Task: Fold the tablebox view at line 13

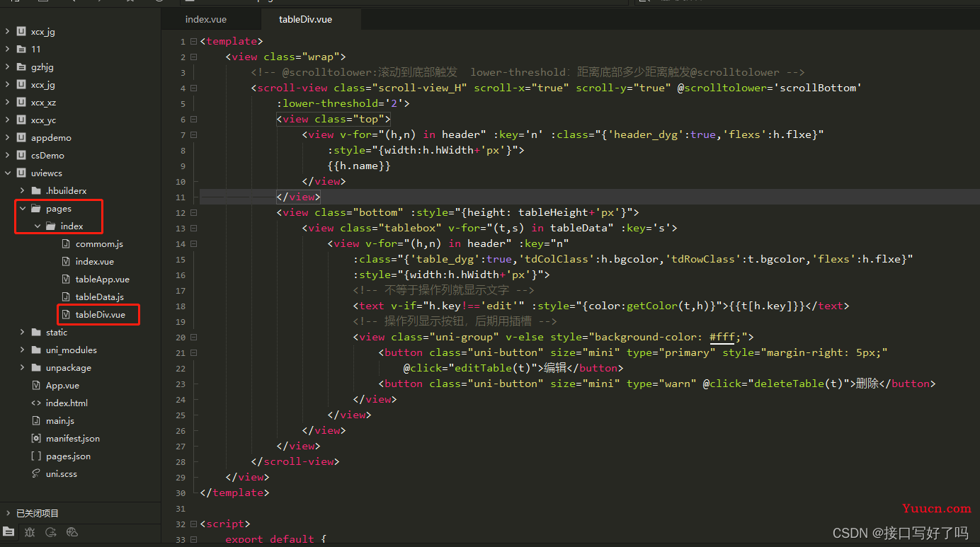Action: point(193,229)
